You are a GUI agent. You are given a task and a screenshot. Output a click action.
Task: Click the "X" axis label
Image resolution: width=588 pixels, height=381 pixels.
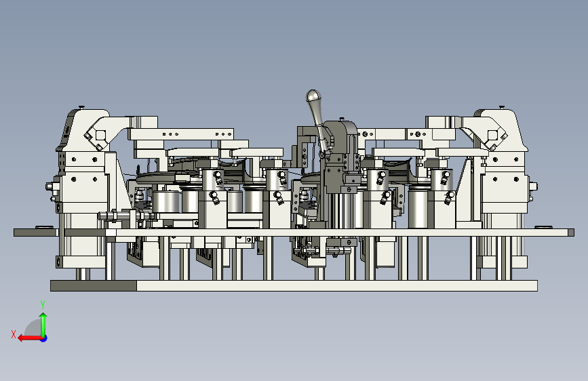click(x=14, y=334)
